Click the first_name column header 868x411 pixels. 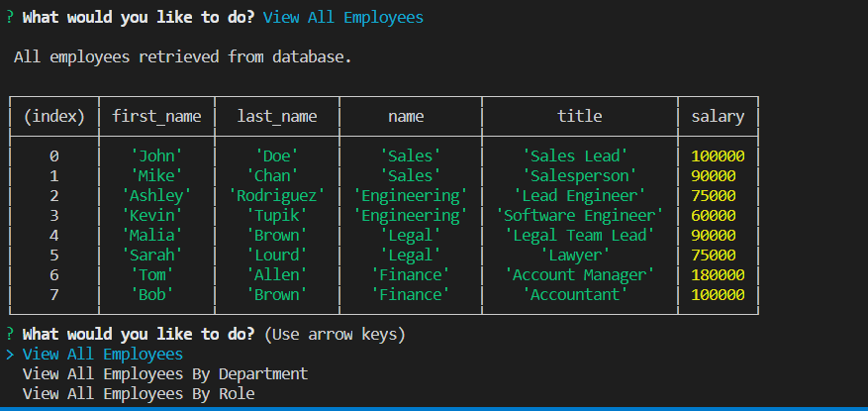click(156, 116)
